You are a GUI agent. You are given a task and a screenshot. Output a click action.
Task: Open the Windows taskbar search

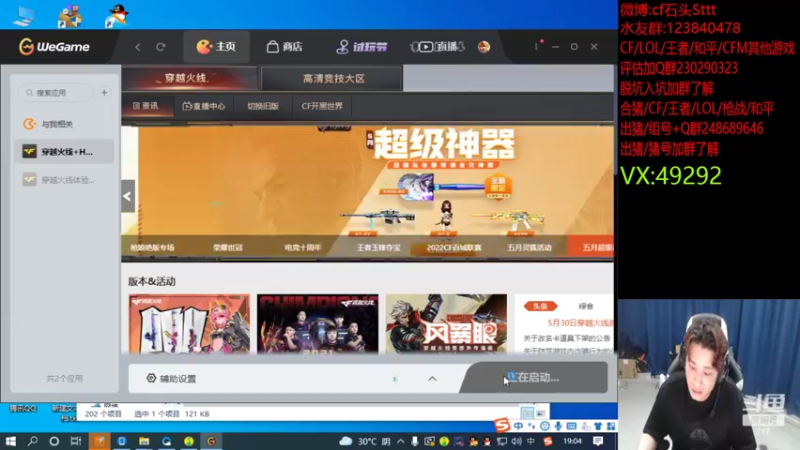[x=33, y=441]
